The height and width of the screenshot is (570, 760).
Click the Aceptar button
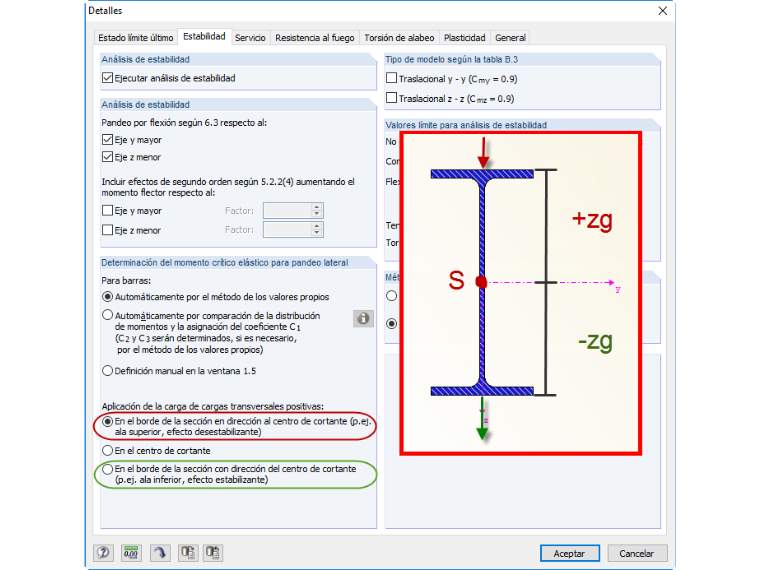click(570, 553)
